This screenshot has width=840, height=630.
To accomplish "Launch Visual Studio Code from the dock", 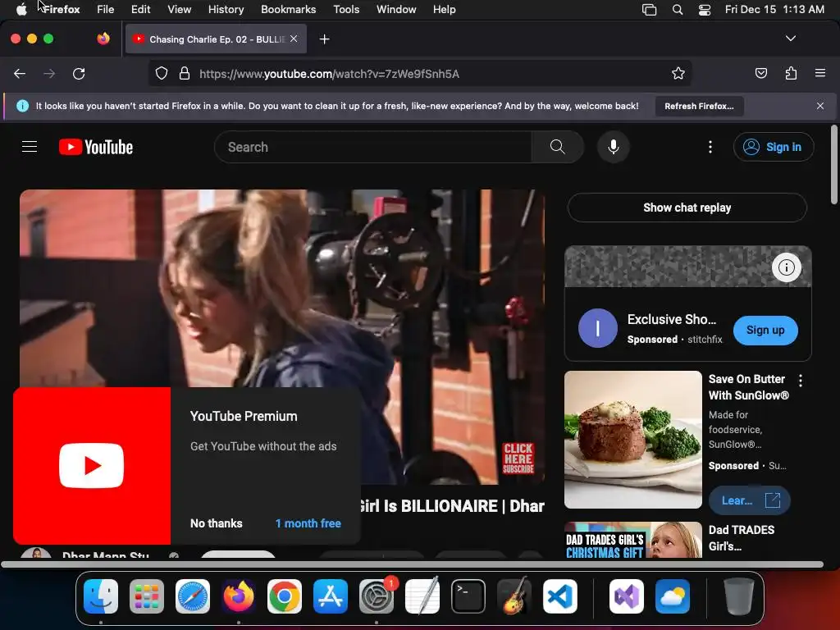I will tap(560, 596).
